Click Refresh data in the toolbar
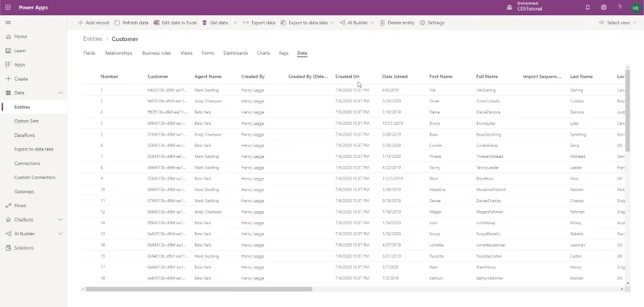Image resolution: width=644 pixels, height=307 pixels. [x=131, y=23]
